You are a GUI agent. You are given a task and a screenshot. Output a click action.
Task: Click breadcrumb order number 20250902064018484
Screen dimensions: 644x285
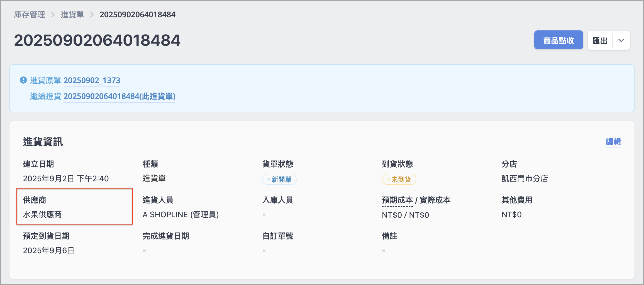(x=138, y=15)
